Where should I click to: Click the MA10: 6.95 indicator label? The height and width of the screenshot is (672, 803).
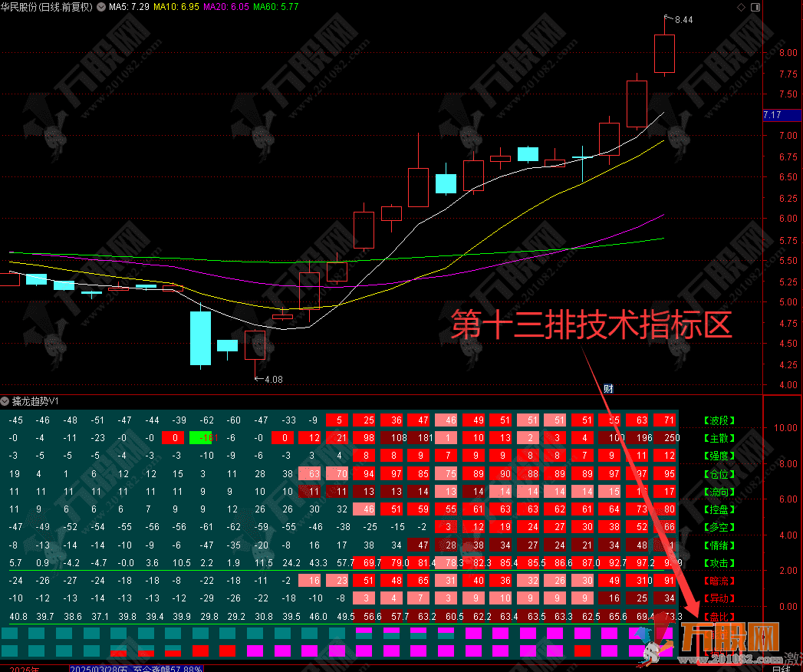pyautogui.click(x=176, y=7)
